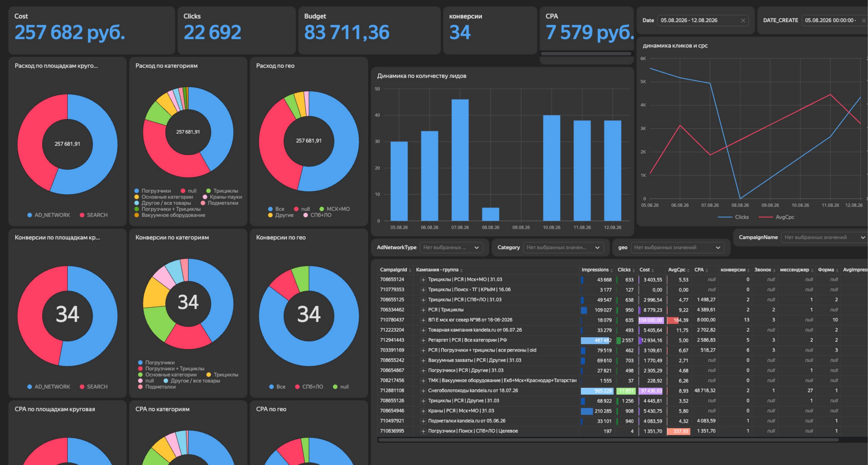Hide the Clicks line in динамика кликов chart

point(733,217)
